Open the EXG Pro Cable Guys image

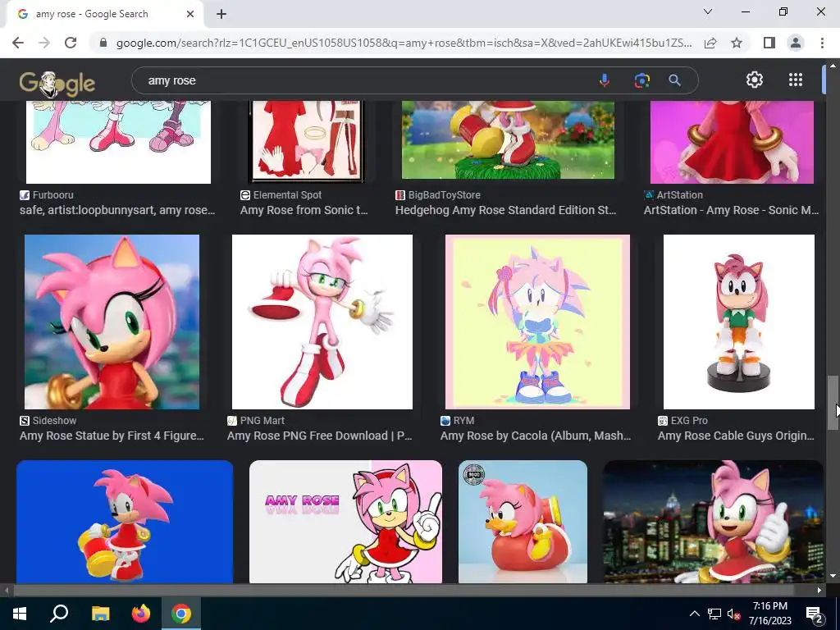739,322
